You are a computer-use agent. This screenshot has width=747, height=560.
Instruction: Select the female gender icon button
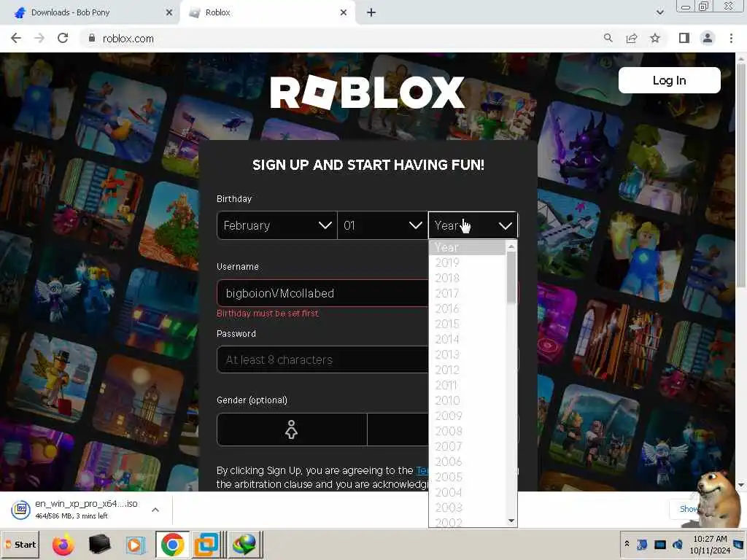coord(292,429)
